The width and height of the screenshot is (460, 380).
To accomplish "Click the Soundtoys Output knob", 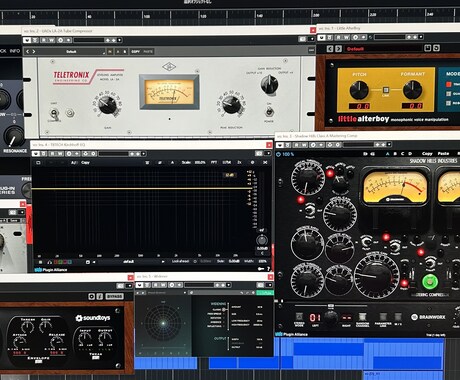I will point(105,339).
